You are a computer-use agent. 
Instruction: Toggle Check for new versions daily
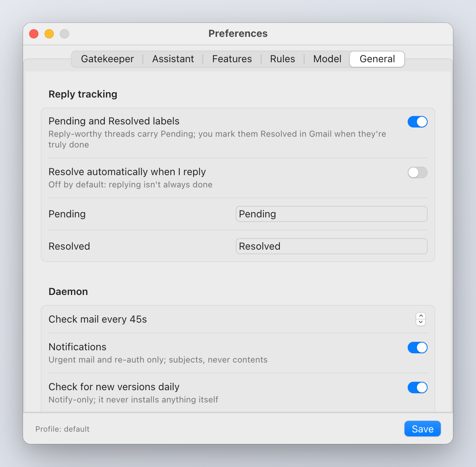[x=418, y=388]
